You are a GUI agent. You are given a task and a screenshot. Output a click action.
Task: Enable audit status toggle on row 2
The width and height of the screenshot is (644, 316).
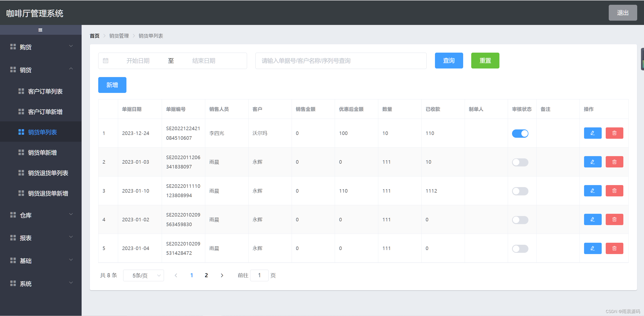520,162
